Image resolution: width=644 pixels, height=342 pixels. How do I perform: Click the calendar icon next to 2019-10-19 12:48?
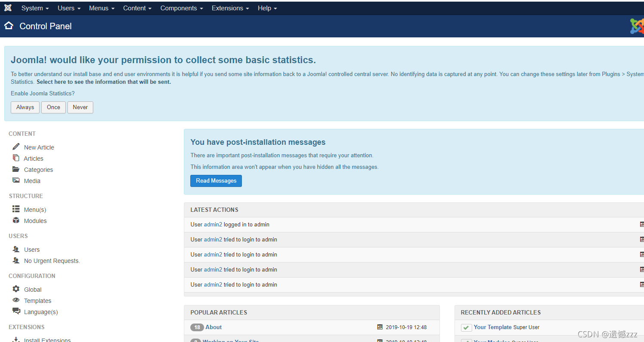380,327
